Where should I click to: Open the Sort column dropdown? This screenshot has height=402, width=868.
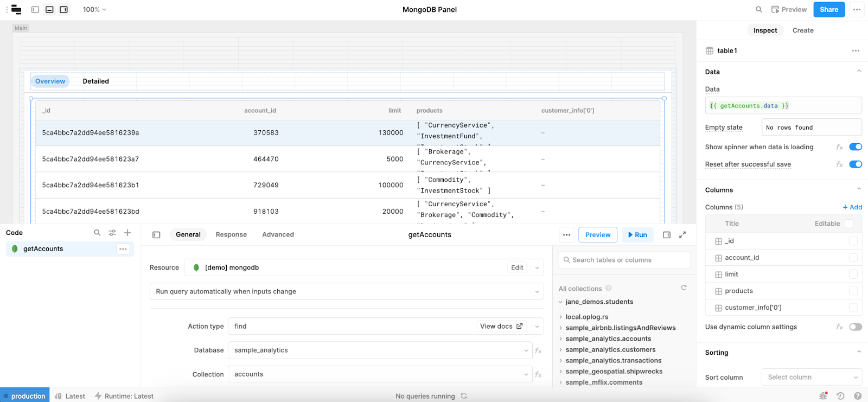(811, 377)
